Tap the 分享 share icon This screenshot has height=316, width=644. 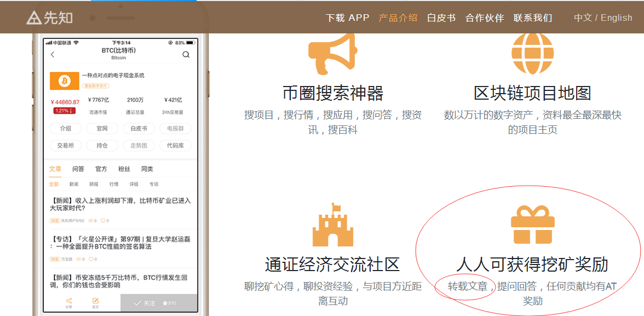click(69, 303)
